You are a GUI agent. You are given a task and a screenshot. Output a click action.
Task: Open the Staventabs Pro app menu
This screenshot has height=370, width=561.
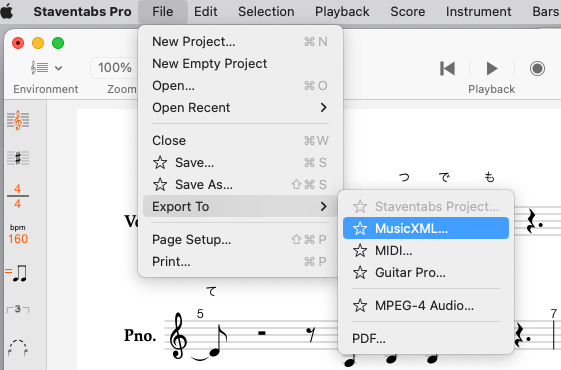pos(82,11)
